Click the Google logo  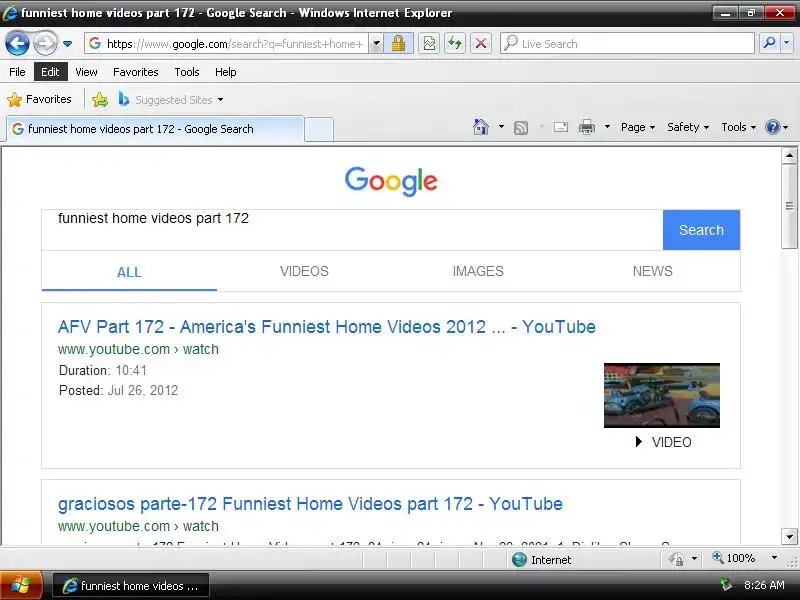coord(391,181)
